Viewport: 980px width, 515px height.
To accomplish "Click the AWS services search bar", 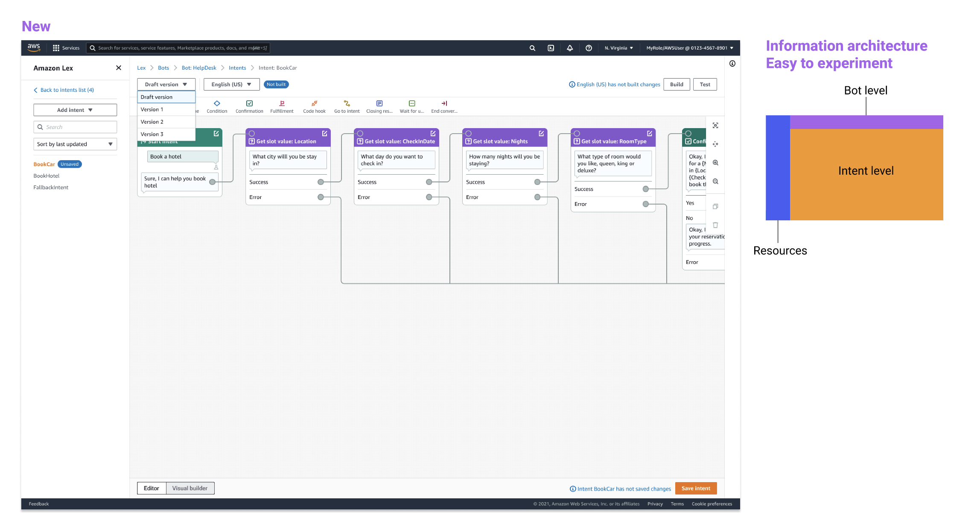I will pos(178,48).
